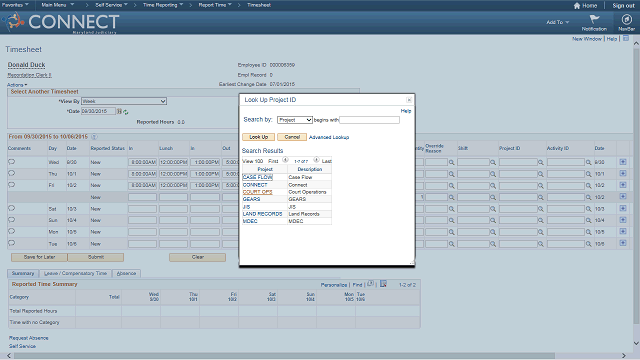Open Report Time breadcrumb menu
Viewport: 640px width, 360px height.
click(x=215, y=5)
